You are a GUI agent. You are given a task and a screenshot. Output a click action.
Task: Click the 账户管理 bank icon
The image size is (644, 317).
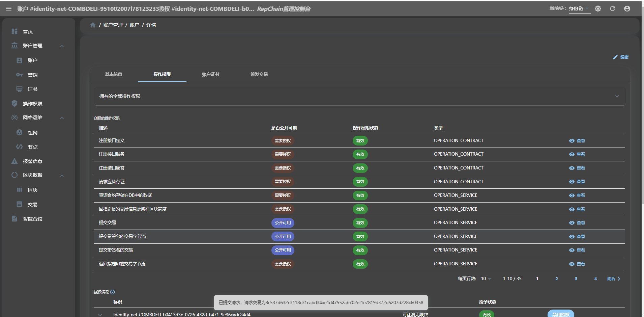[x=14, y=45]
